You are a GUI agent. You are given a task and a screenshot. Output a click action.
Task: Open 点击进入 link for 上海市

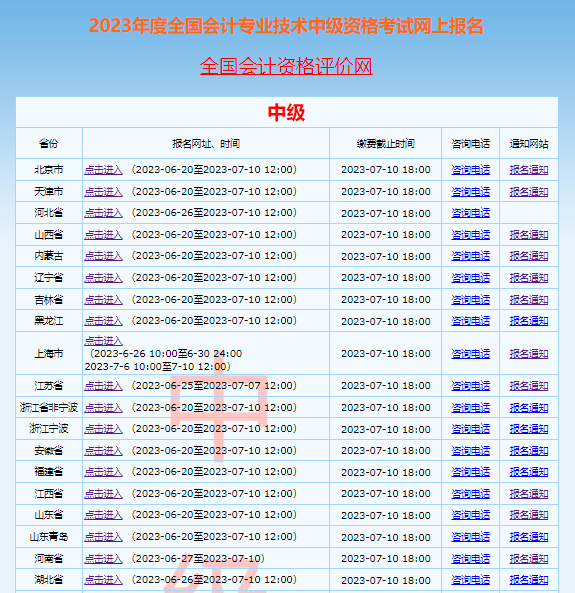(103, 341)
